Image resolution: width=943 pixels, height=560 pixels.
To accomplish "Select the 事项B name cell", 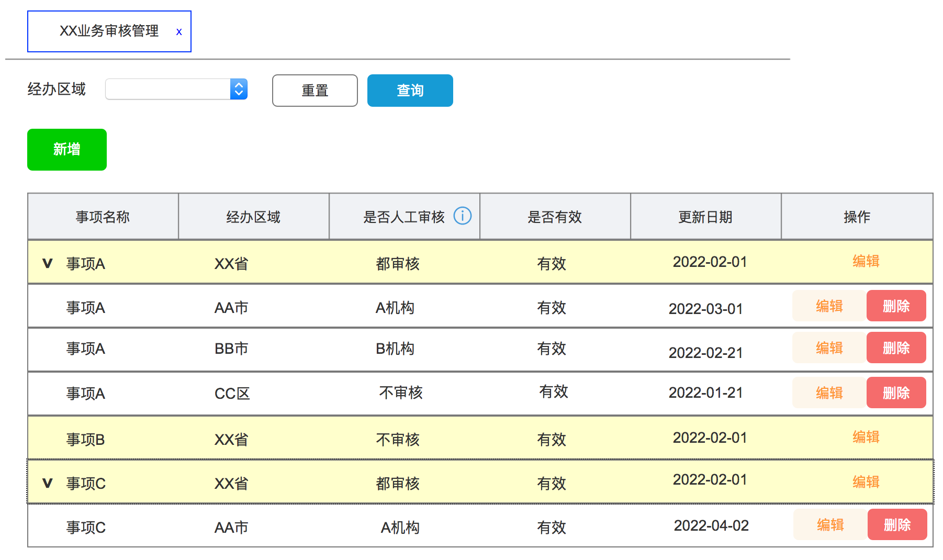I will 86,440.
